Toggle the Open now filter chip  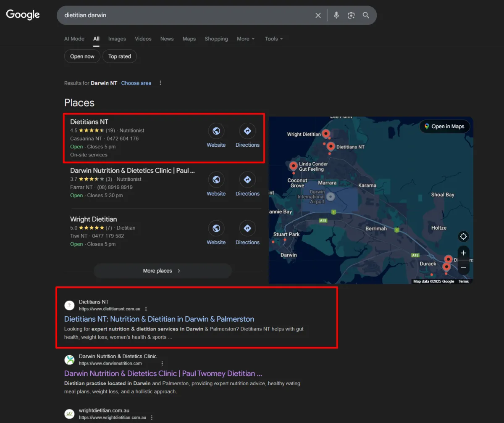pos(82,56)
